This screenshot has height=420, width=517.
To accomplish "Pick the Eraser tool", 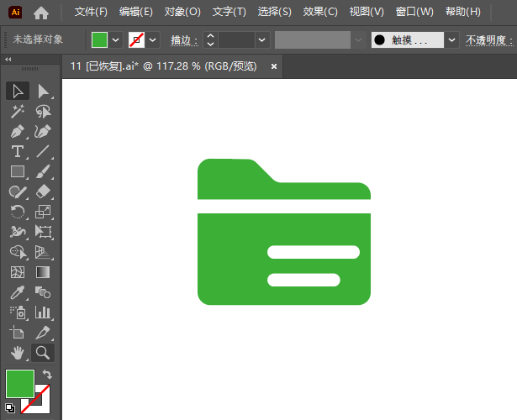I will 43,192.
